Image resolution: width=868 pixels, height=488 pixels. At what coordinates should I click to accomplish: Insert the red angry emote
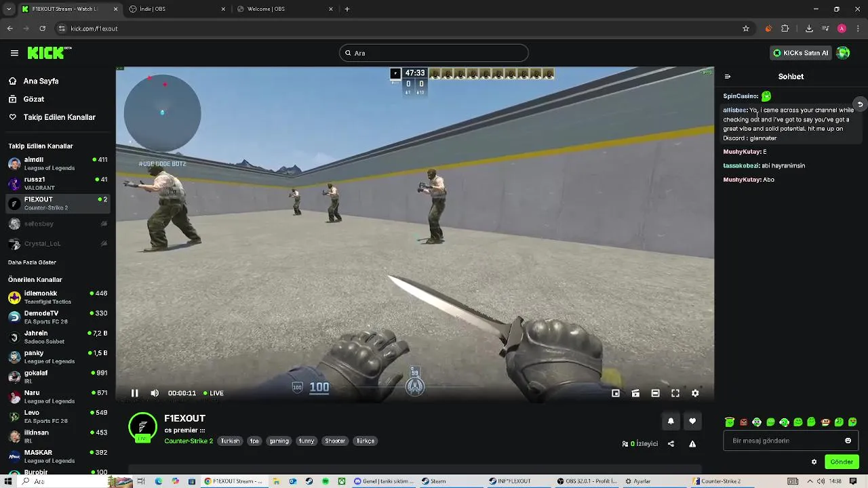(x=743, y=422)
